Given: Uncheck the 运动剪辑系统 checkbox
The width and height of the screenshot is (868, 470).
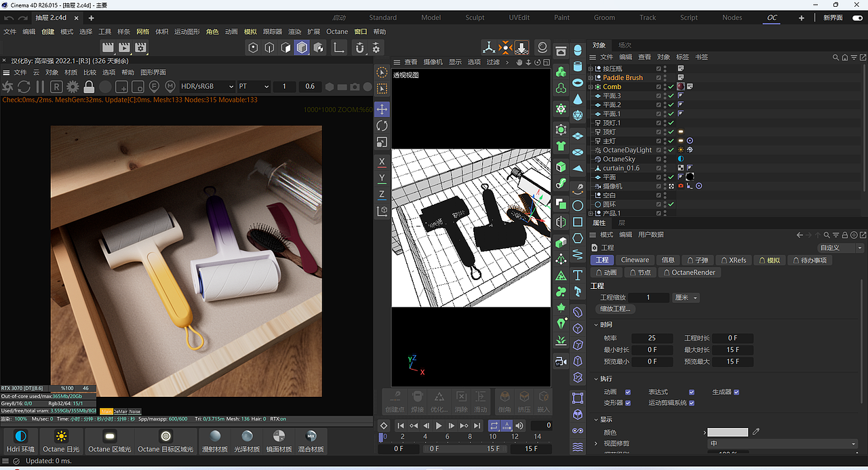Looking at the screenshot, I should (692, 403).
